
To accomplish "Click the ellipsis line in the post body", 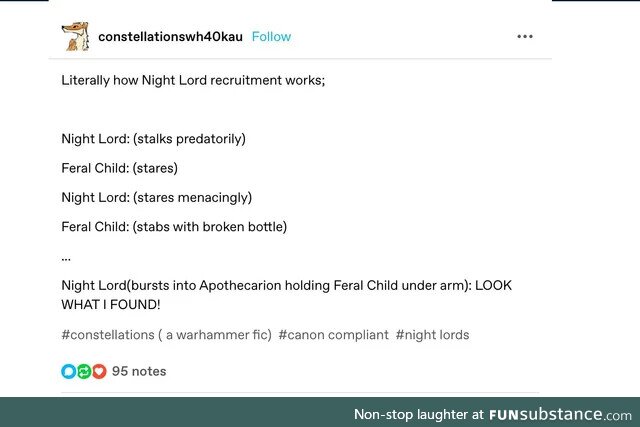I will 66,258.
